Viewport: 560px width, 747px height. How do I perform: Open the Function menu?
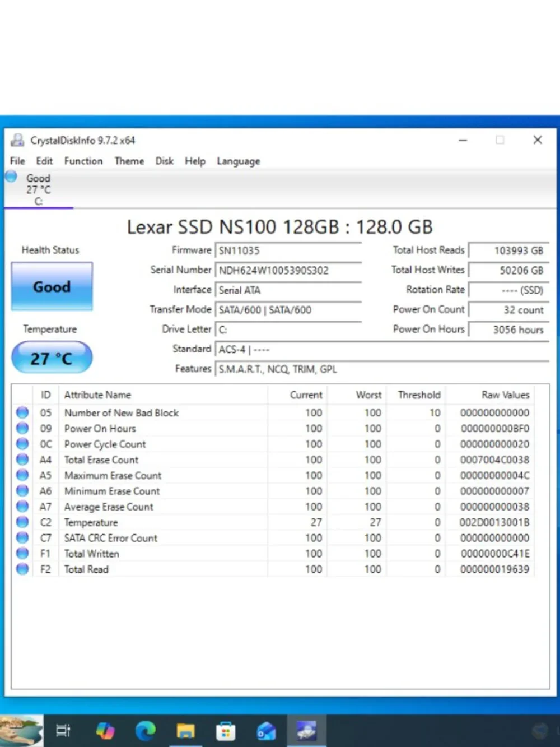pyautogui.click(x=83, y=161)
